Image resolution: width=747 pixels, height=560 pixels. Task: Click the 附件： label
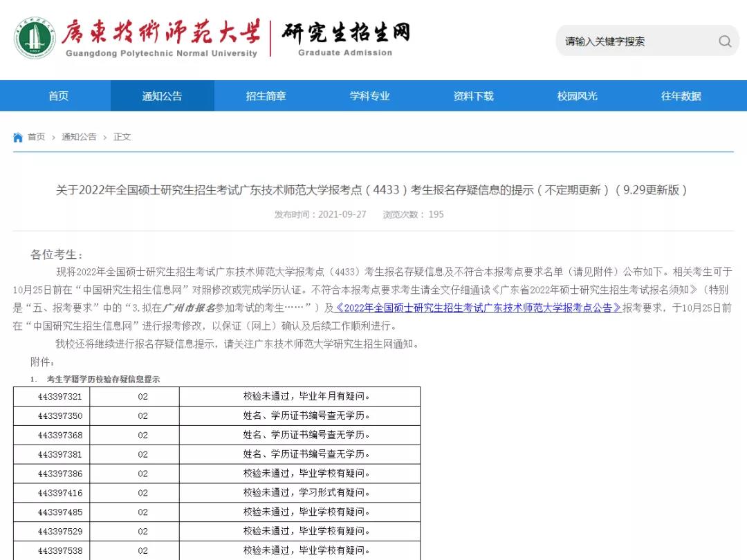click(42, 362)
